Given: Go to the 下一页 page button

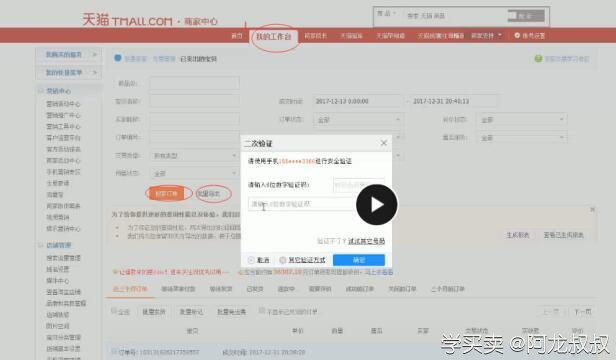Looking at the screenshot, I should pos(583,312).
